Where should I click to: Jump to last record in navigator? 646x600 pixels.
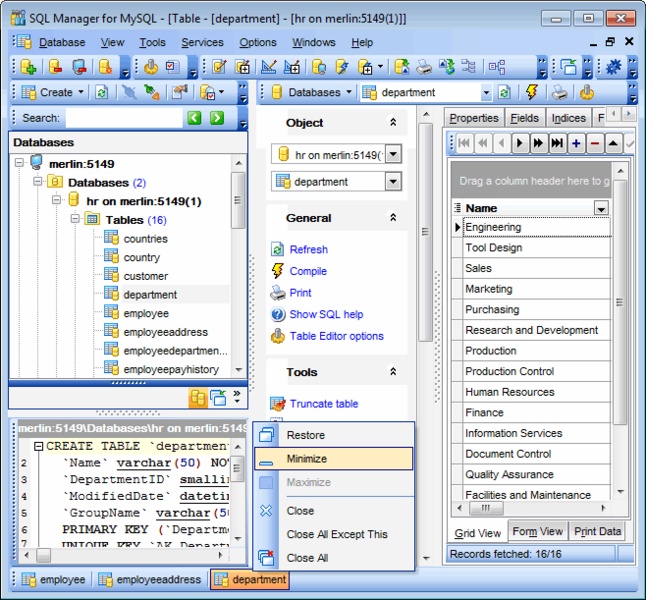[x=557, y=143]
